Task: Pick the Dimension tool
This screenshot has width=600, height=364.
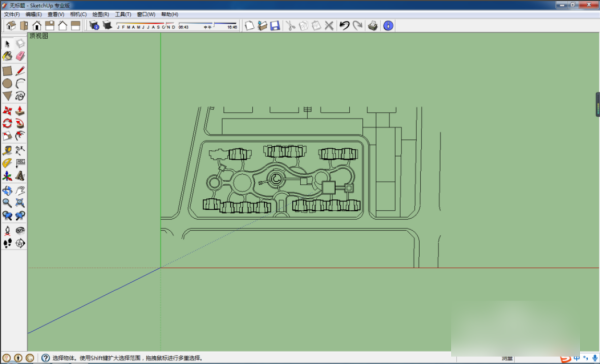Action: [x=20, y=150]
